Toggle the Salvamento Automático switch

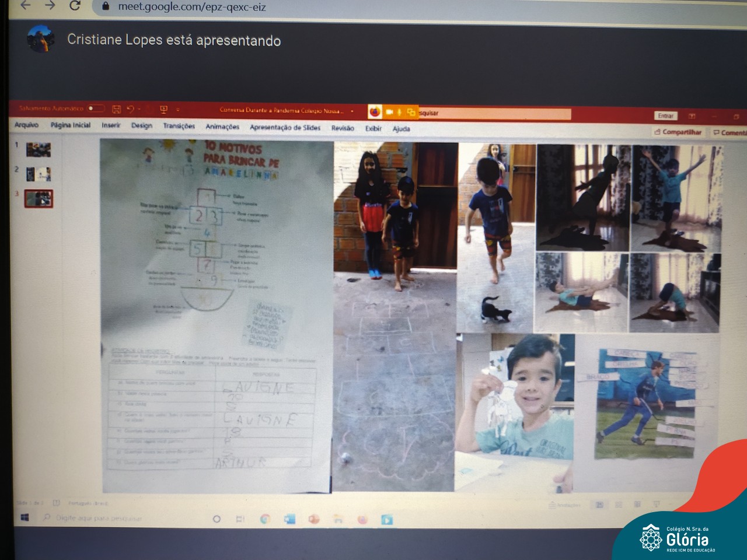click(x=96, y=108)
